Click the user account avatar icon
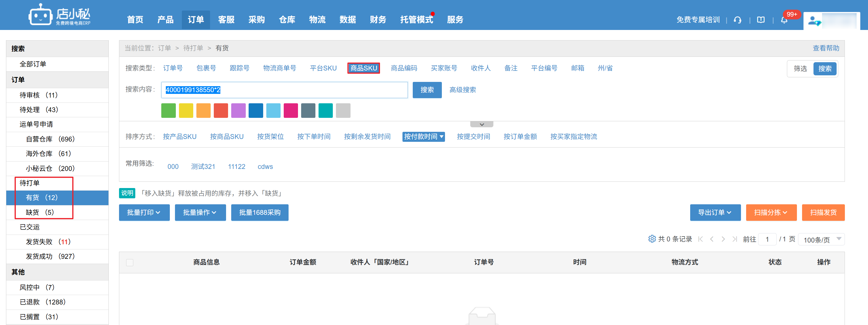 point(814,21)
